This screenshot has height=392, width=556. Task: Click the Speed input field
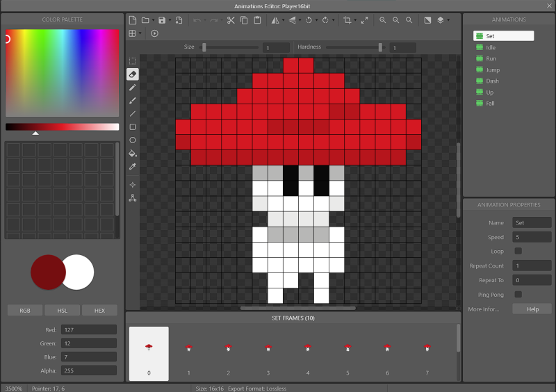coord(532,237)
